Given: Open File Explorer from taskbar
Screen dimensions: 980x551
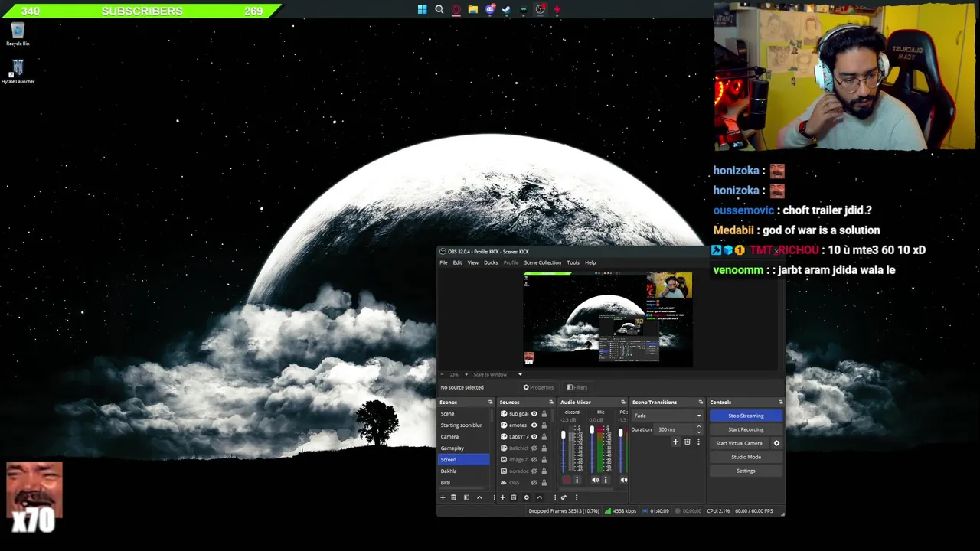Looking at the screenshot, I should 473,9.
